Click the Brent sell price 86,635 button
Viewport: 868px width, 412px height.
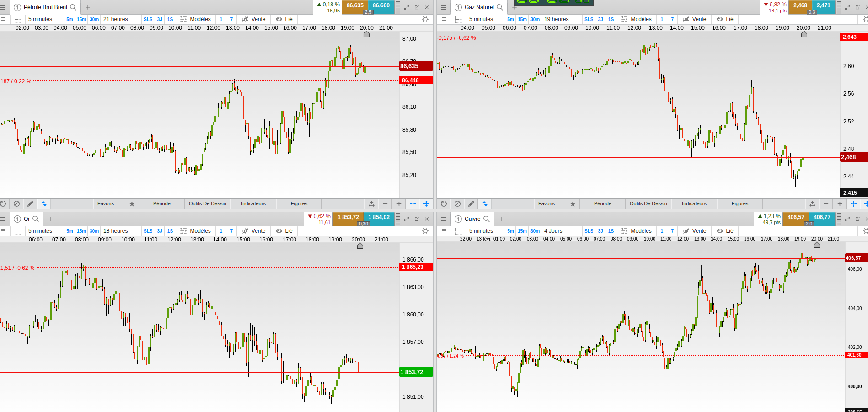(x=355, y=7)
